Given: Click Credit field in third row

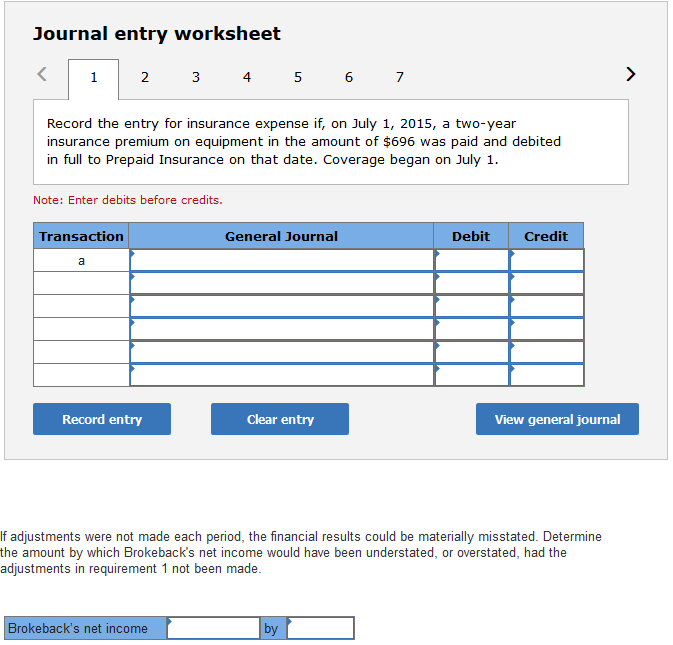Looking at the screenshot, I should [x=547, y=306].
